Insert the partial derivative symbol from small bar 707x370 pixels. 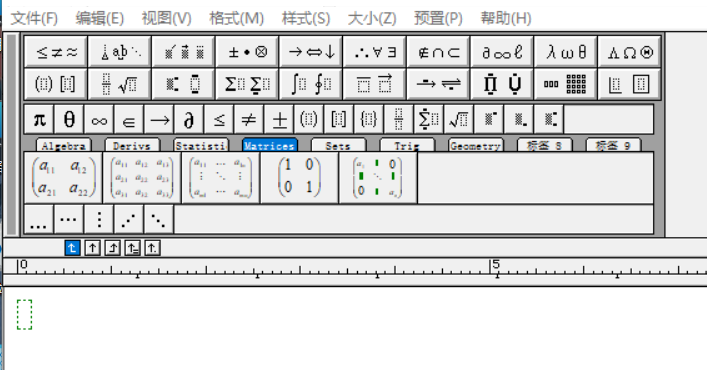point(189,119)
